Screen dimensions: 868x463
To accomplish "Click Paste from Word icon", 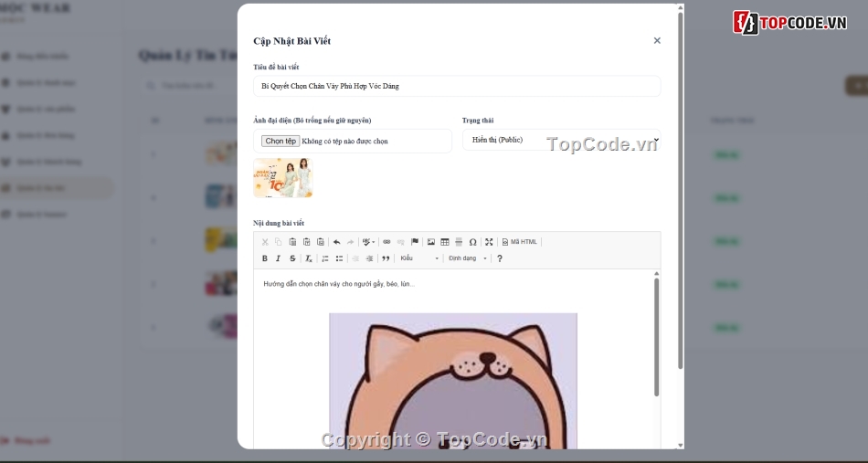I will point(321,242).
